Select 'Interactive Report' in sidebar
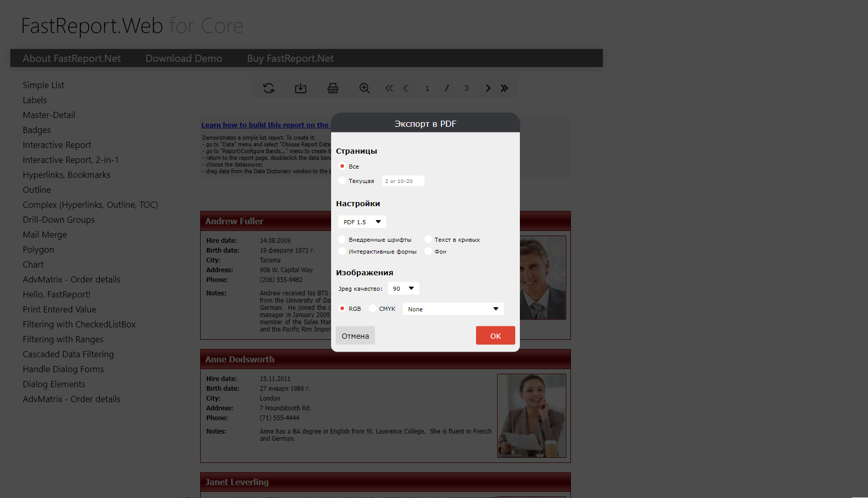Viewport: 868px width, 498px height. [57, 145]
